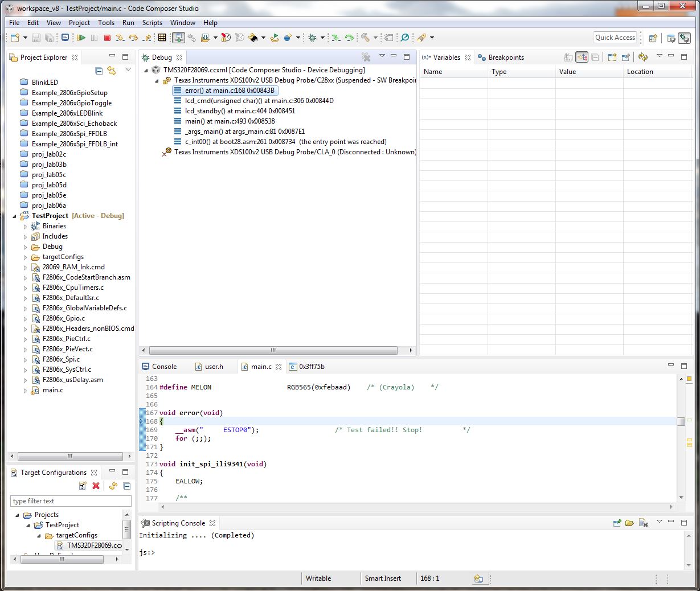Switch to the user.h editor tab
700x591 pixels.
pyautogui.click(x=209, y=367)
